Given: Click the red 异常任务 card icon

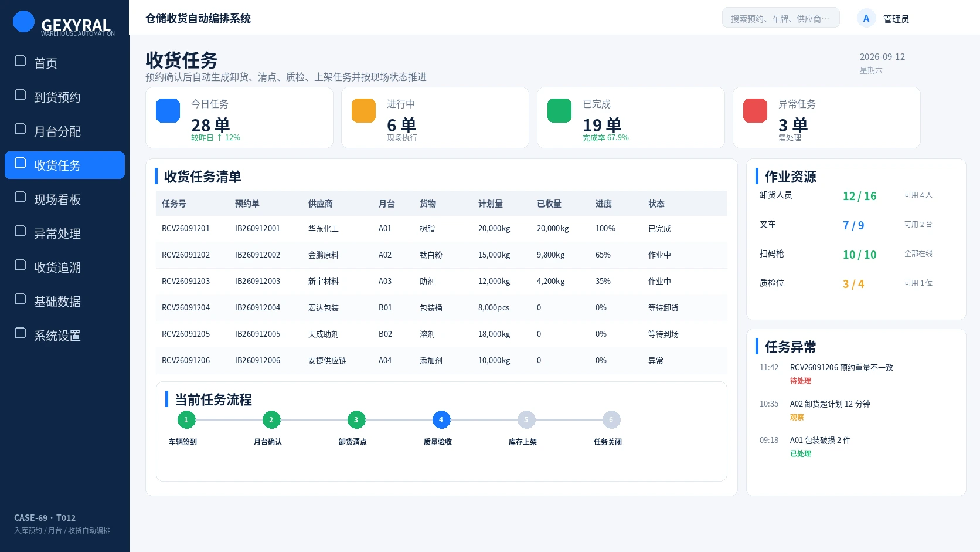Looking at the screenshot, I should (x=755, y=110).
